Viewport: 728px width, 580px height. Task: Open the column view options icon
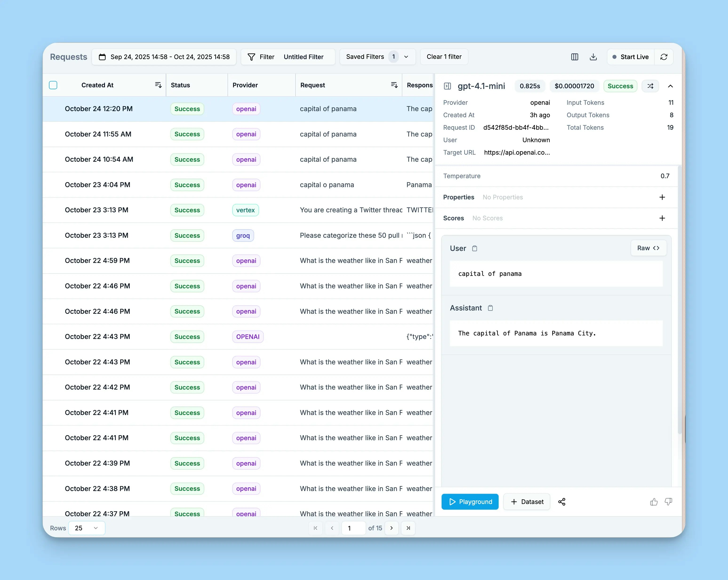[575, 57]
